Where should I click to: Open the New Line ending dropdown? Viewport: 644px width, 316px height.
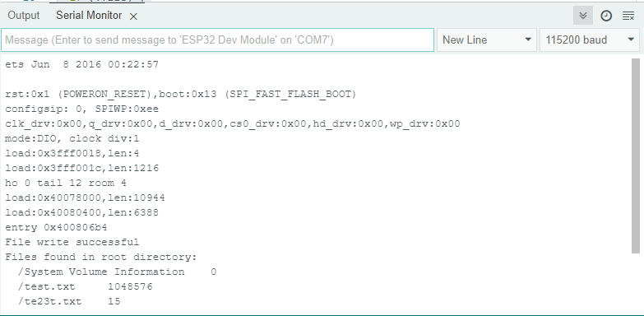[487, 39]
